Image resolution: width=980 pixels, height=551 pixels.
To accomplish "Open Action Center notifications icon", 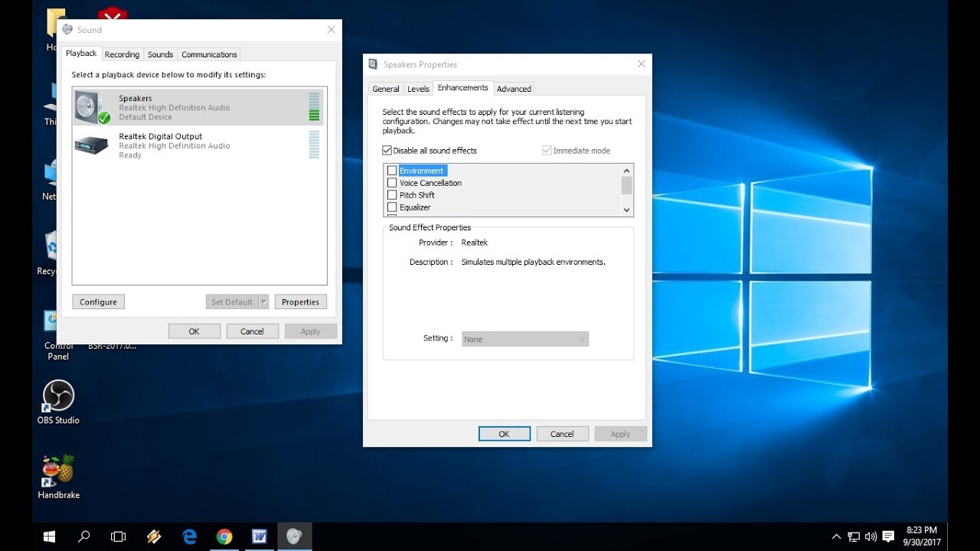I will coord(888,536).
